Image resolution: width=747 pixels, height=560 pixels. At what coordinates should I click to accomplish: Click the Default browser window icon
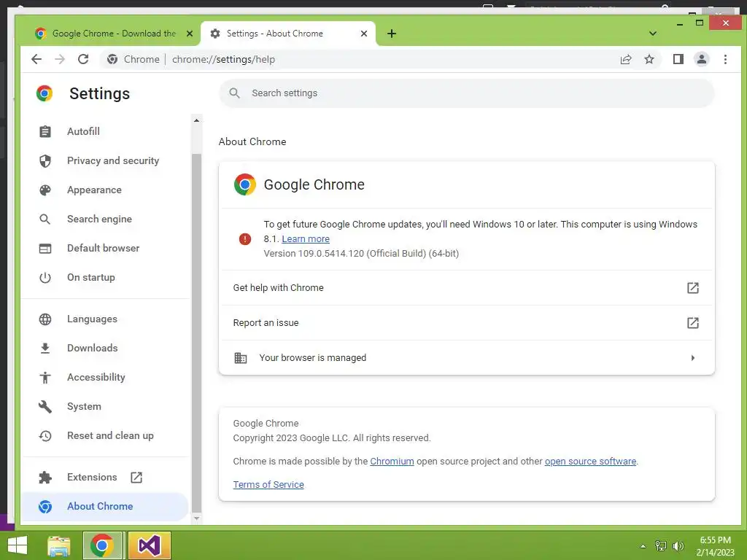(x=44, y=248)
